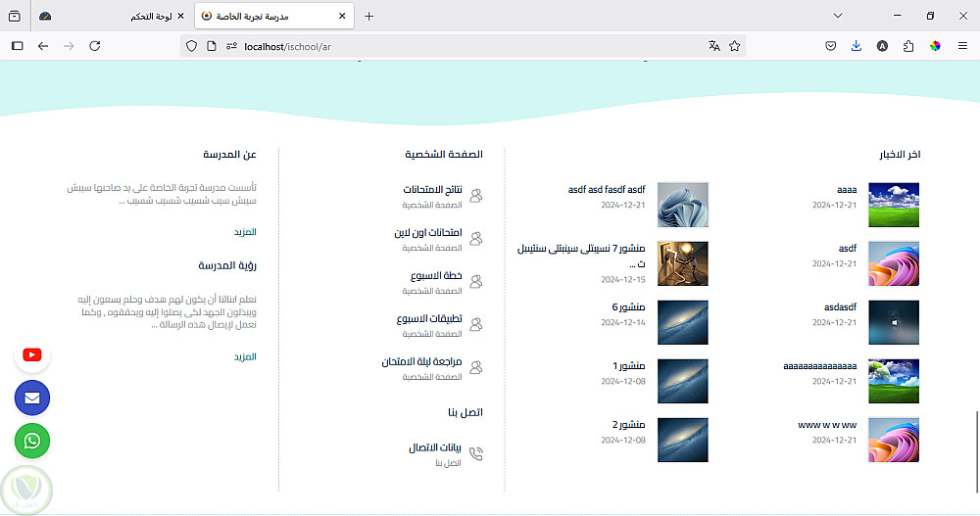Go back to previous page
Screen dimensions: 980x516
[x=43, y=46]
